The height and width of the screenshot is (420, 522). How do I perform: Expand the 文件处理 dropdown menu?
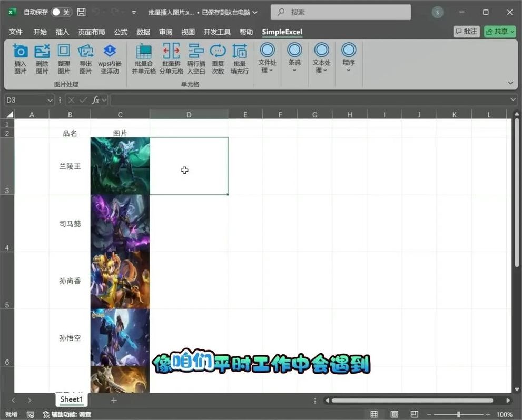point(268,58)
